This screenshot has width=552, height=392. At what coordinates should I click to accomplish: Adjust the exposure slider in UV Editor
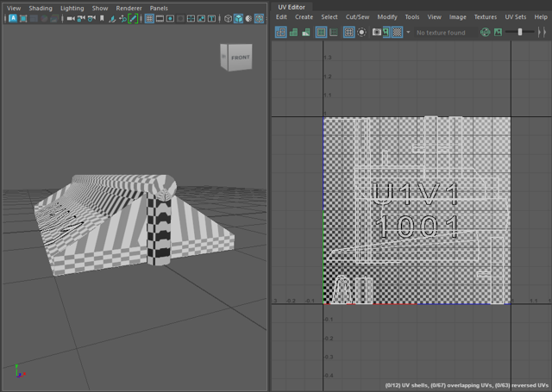click(x=519, y=32)
